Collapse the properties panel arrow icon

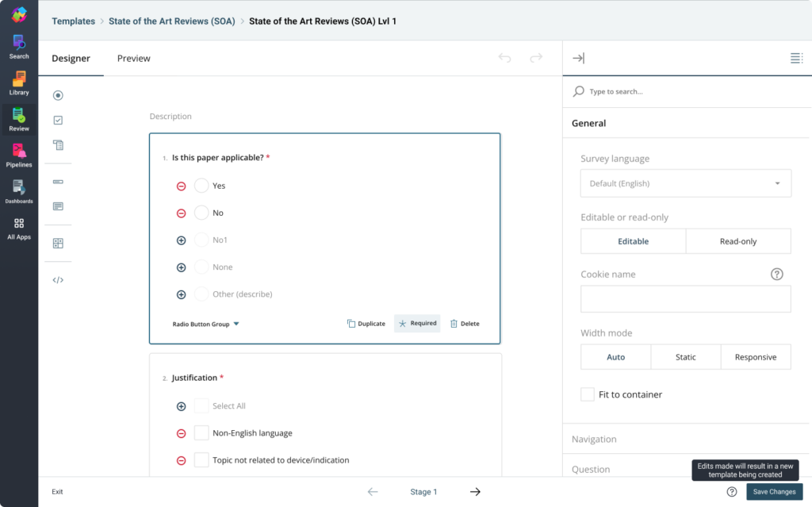coord(578,58)
